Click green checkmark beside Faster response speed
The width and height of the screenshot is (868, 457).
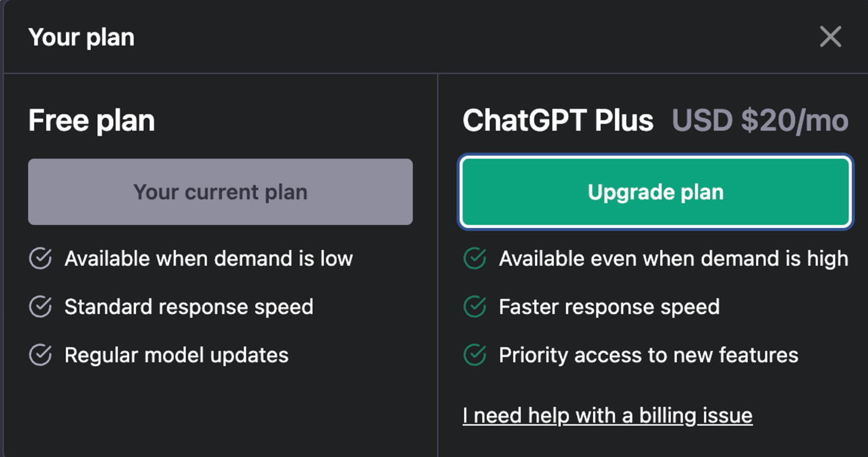(x=475, y=307)
